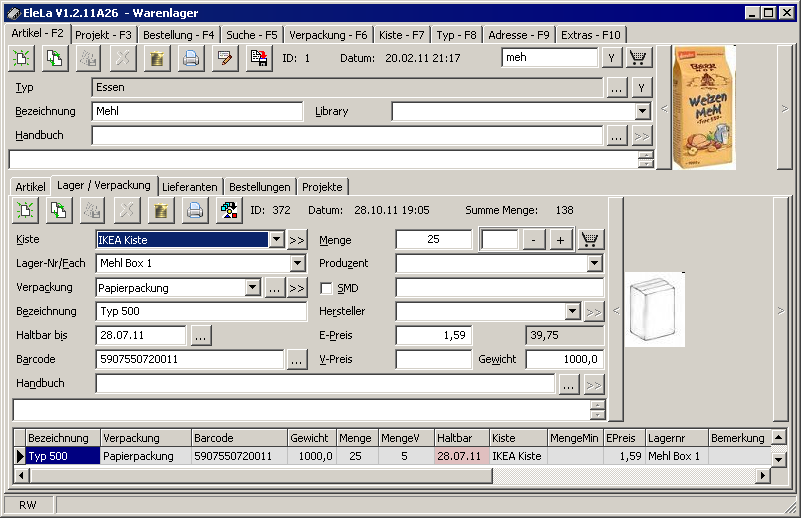Open the Kiste dropdown showing IKEA Kiste
The height and width of the screenshot is (518, 801).
point(276,240)
